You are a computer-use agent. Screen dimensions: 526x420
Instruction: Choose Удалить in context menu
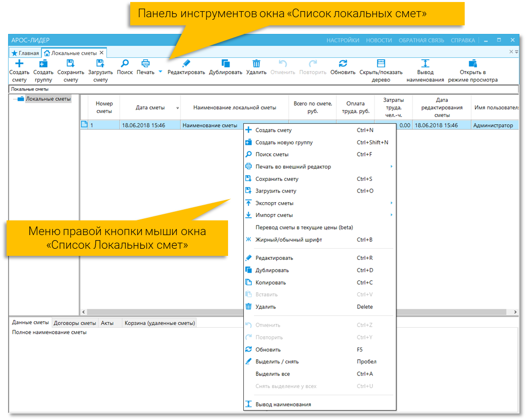pos(320,307)
